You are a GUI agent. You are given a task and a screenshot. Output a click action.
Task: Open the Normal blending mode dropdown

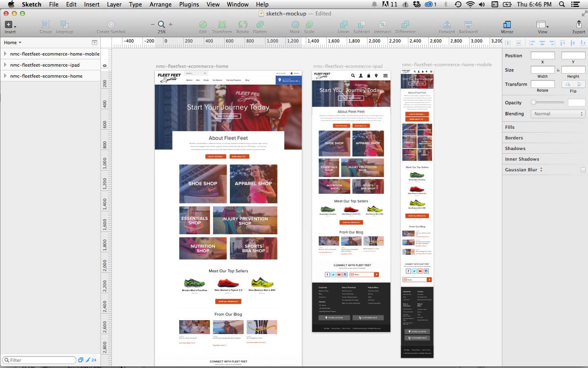click(x=558, y=114)
